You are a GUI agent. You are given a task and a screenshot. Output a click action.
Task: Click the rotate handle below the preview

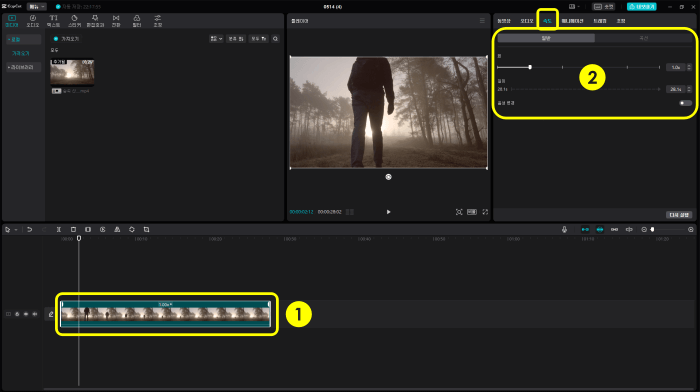388,177
